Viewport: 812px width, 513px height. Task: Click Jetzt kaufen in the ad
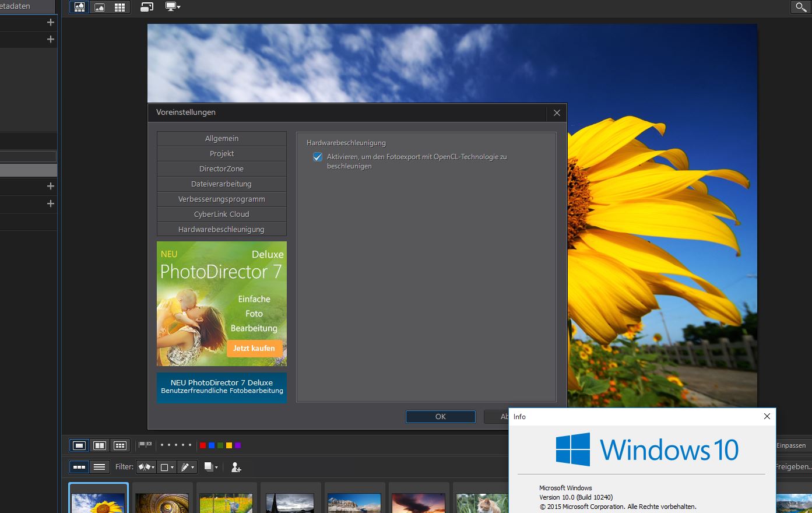[x=254, y=348]
